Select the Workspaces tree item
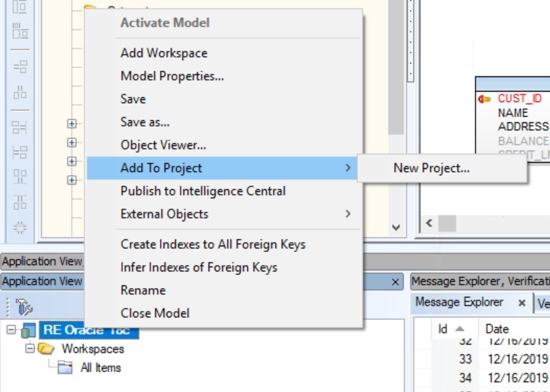This screenshot has width=550, height=392. [93, 349]
